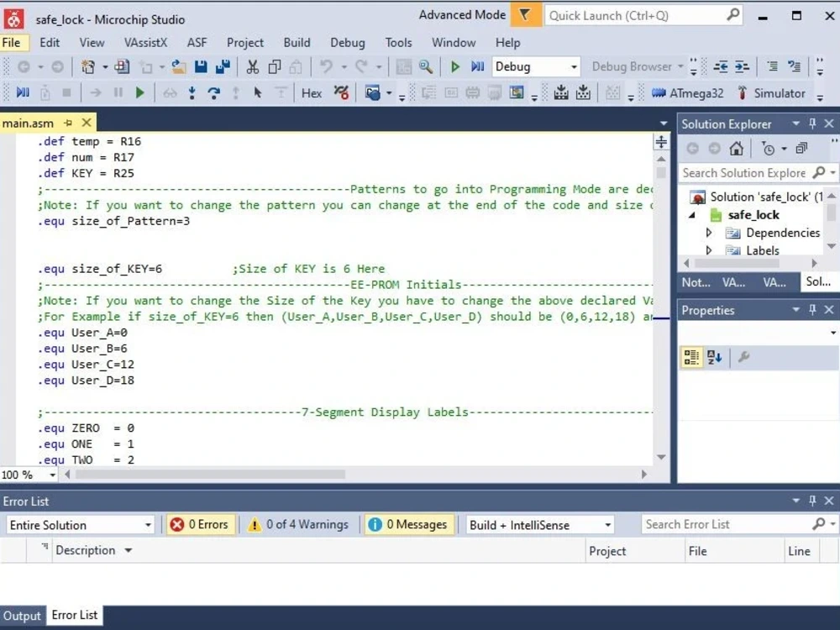
Task: Click the Step Into debug icon
Action: click(191, 92)
